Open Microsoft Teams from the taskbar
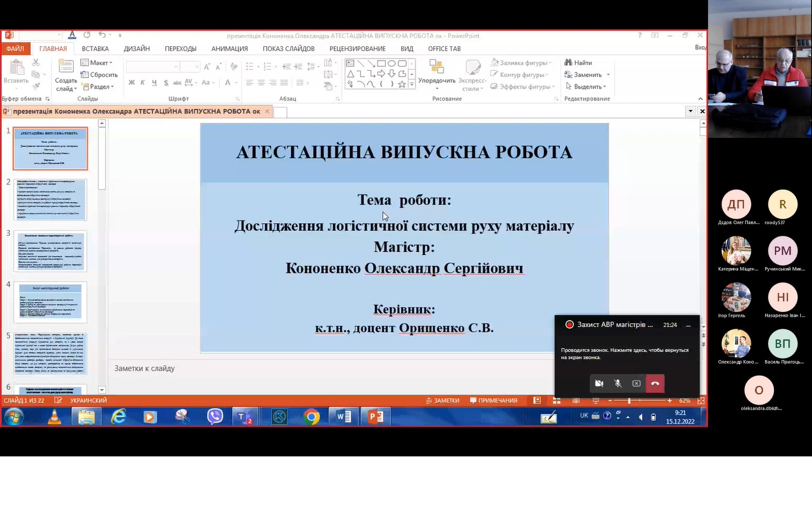The image size is (812, 517). (x=245, y=417)
